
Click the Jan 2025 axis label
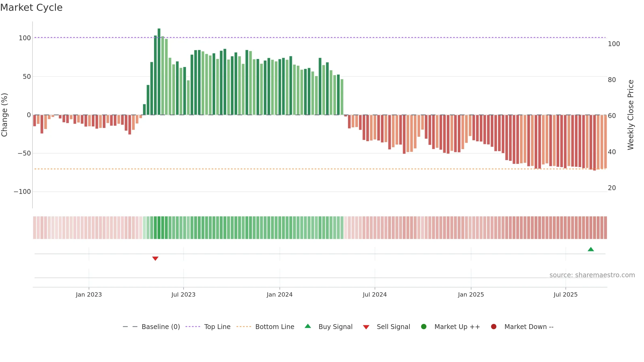click(471, 295)
